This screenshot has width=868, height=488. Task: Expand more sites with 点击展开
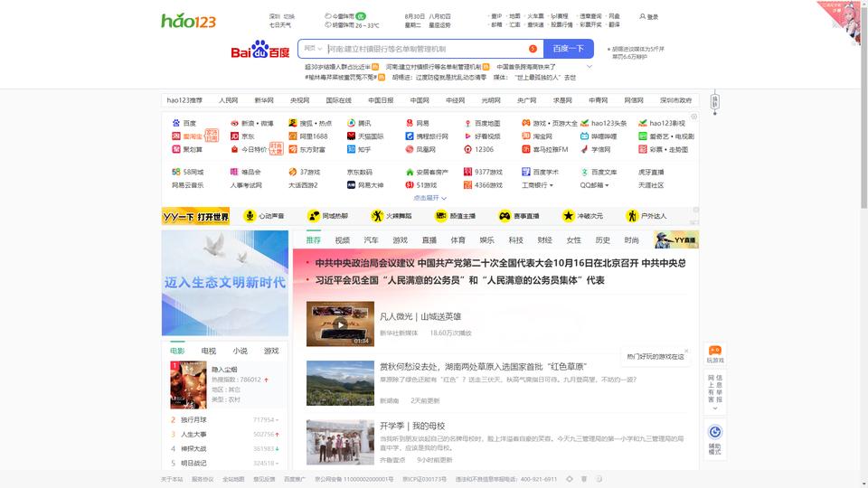pyautogui.click(x=429, y=198)
